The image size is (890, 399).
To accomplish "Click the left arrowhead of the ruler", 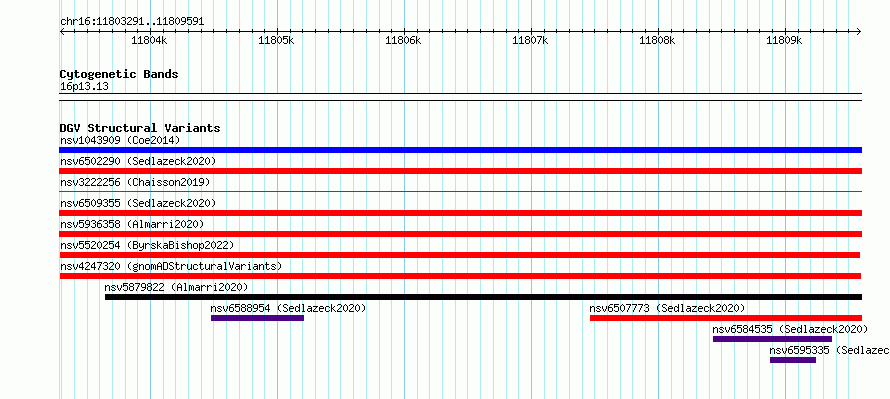I will [x=62, y=31].
